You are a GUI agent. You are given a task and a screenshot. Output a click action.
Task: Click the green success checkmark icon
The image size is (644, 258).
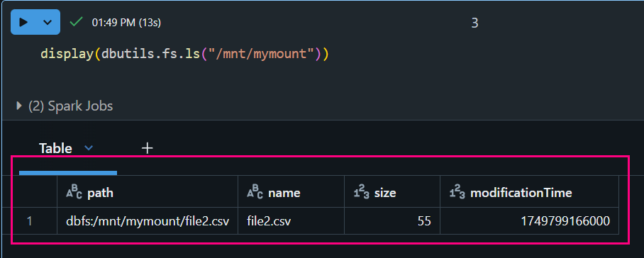[x=76, y=22]
